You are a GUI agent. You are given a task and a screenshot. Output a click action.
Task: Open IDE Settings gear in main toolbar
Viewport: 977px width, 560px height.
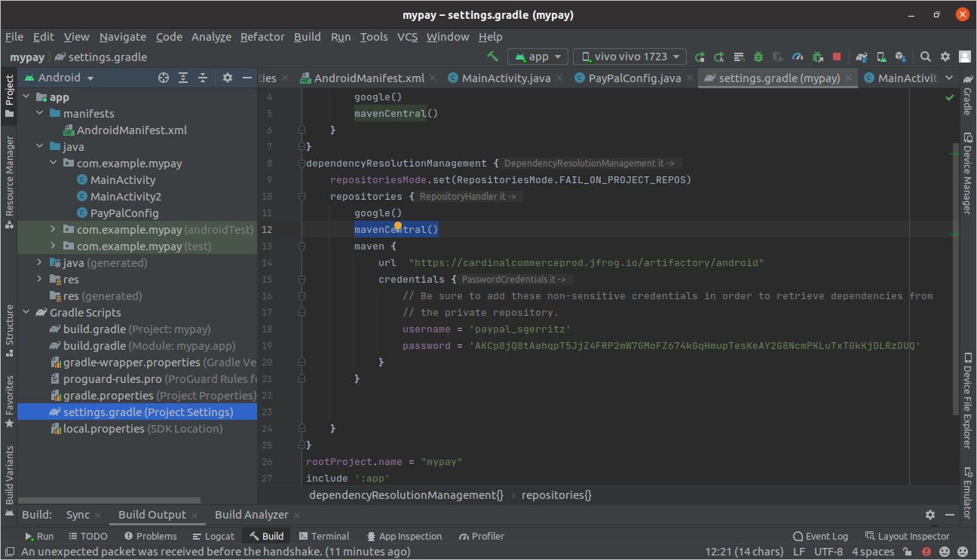pyautogui.click(x=945, y=57)
